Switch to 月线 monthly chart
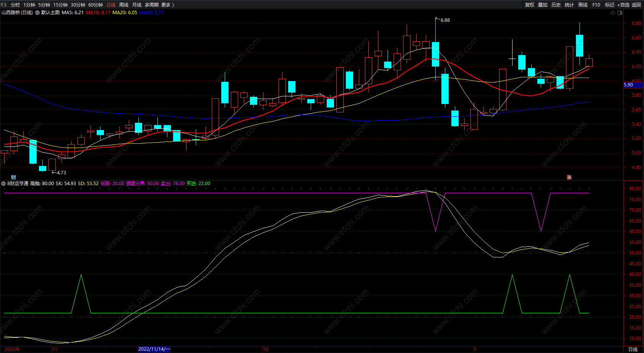Screen dimensions: 644x353 click(137, 5)
